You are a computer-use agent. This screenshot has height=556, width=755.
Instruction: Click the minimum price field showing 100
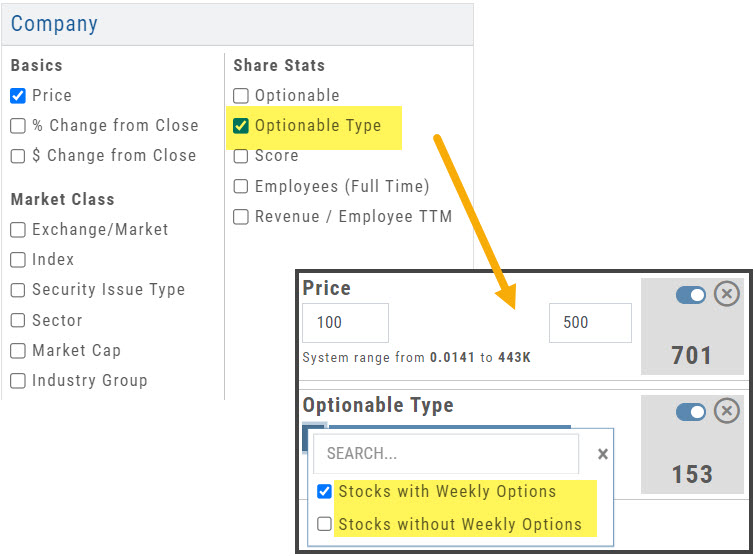pyautogui.click(x=345, y=323)
